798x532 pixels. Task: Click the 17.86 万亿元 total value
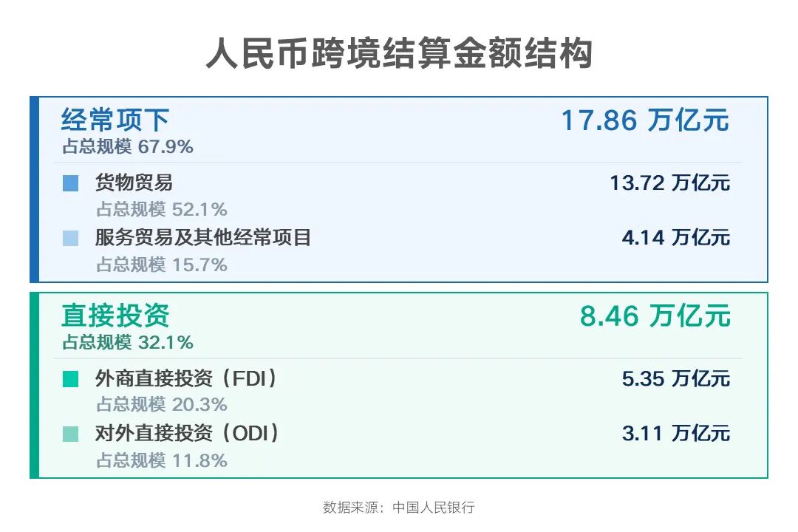(645, 120)
